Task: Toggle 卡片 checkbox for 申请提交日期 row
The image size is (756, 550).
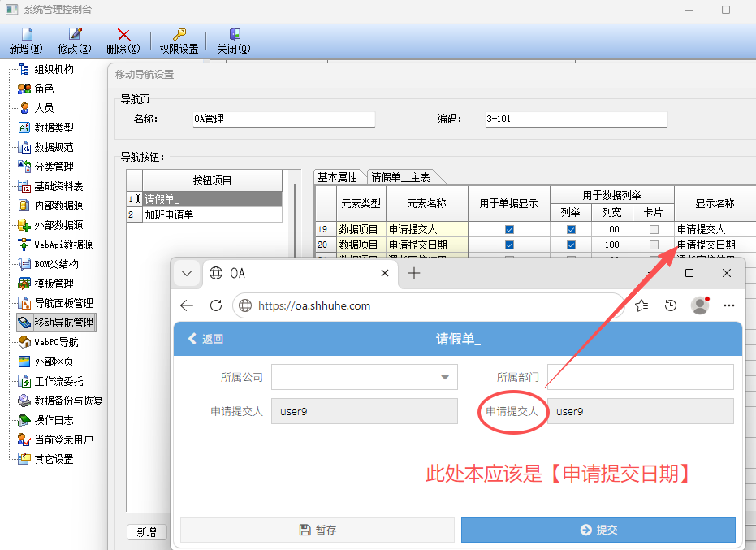Action: point(654,245)
